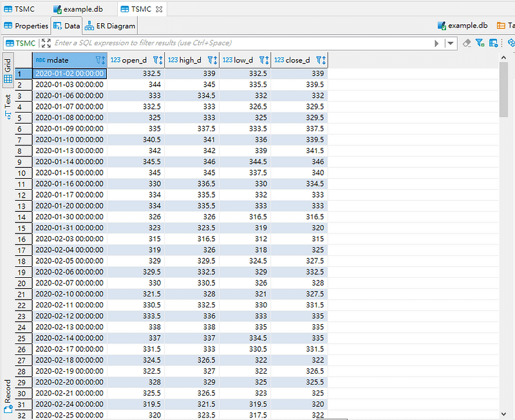This screenshot has height=420, width=515.
Task: Open the ER Diagram tab
Action: tap(110, 26)
